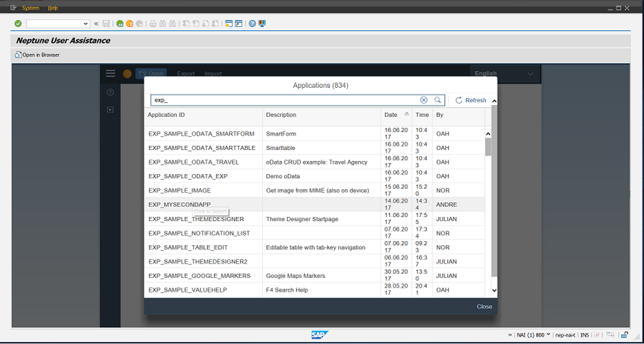Select the EXP_SAMPLE_THEMEDESIGNER2 row
644x344 pixels.
coord(315,261)
